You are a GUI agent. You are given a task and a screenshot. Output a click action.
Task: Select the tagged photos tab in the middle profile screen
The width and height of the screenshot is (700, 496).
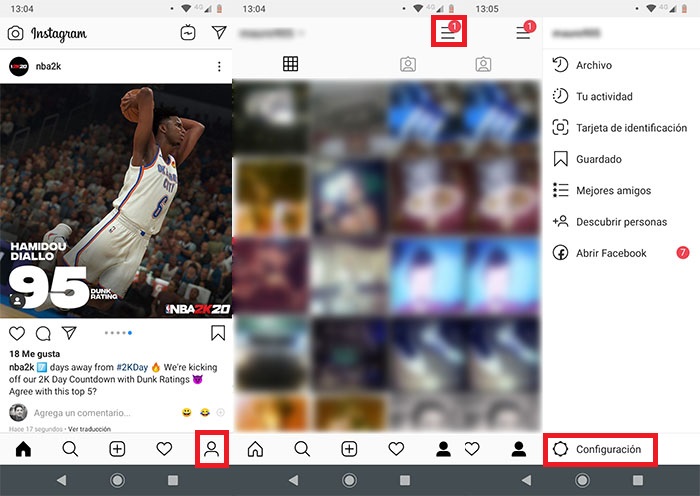(408, 64)
